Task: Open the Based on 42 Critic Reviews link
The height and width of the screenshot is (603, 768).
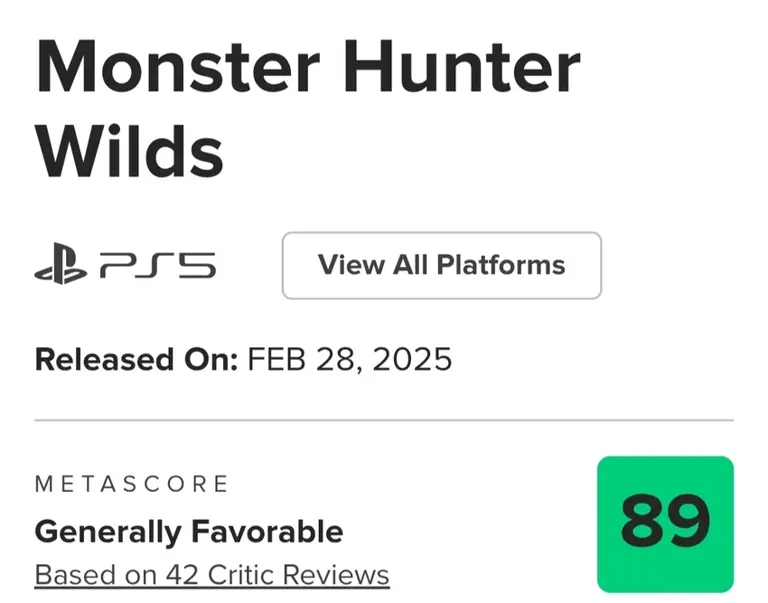Action: (x=211, y=575)
